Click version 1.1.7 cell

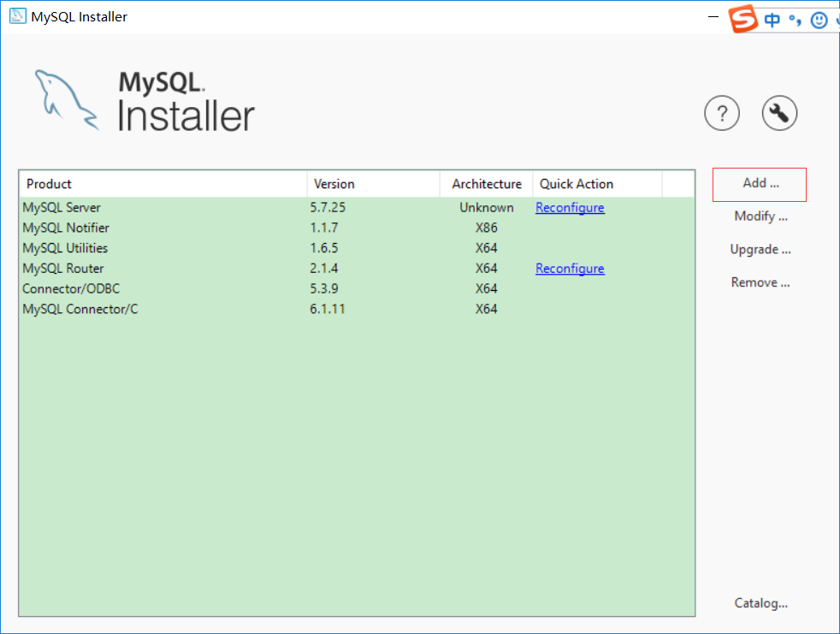click(323, 228)
